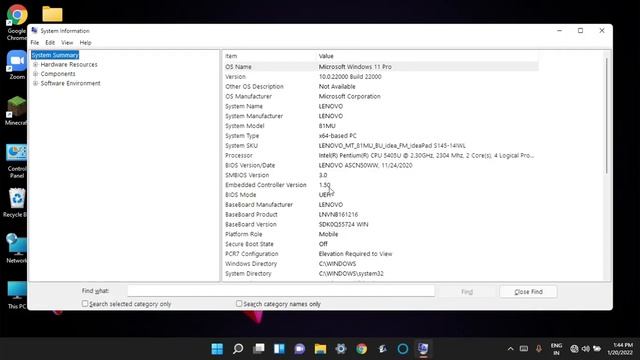Select BIOS Mode row
The width and height of the screenshot is (640, 360).
click(381, 195)
